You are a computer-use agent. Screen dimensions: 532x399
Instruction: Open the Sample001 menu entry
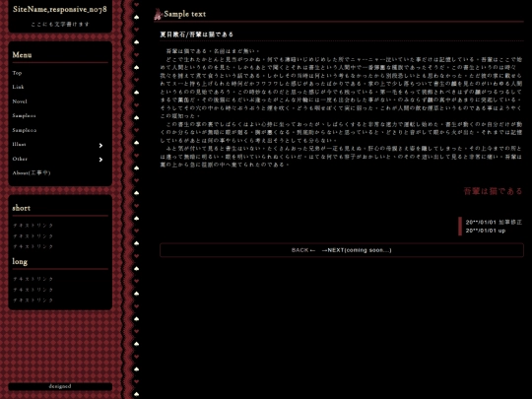[24, 115]
